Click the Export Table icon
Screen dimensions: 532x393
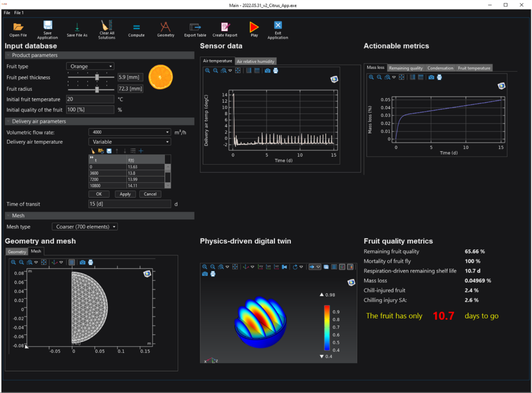click(x=195, y=28)
